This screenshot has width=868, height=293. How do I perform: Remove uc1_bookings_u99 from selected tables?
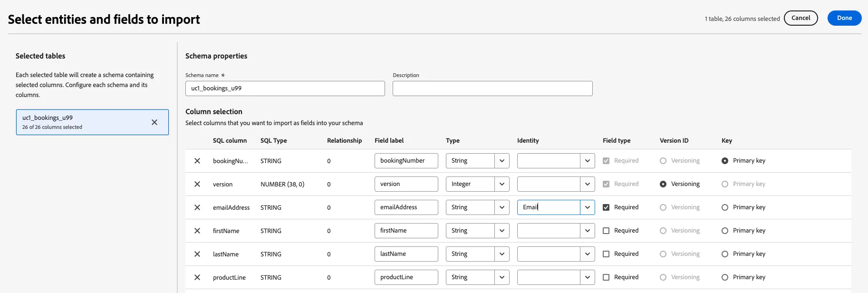point(154,122)
